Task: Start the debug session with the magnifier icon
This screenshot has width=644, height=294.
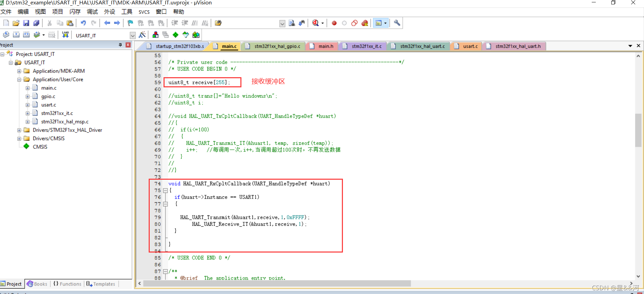Action: (x=315, y=23)
